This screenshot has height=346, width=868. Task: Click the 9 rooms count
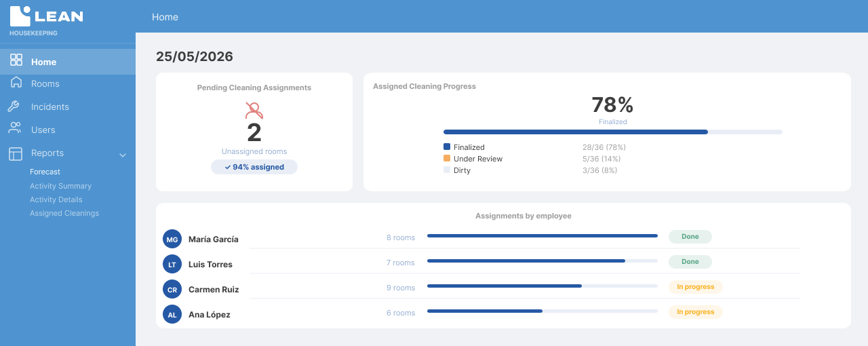[x=401, y=288]
